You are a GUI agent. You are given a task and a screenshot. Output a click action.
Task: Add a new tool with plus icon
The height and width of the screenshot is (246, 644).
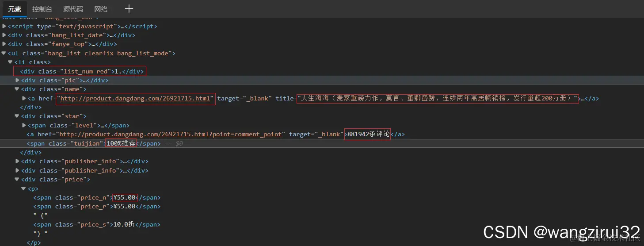[x=129, y=8]
